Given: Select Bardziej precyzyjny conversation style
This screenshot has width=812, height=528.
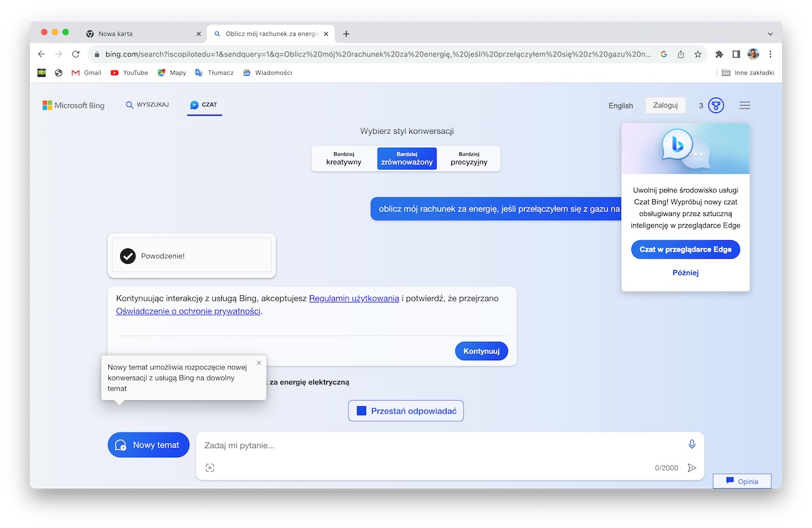Looking at the screenshot, I should [469, 158].
